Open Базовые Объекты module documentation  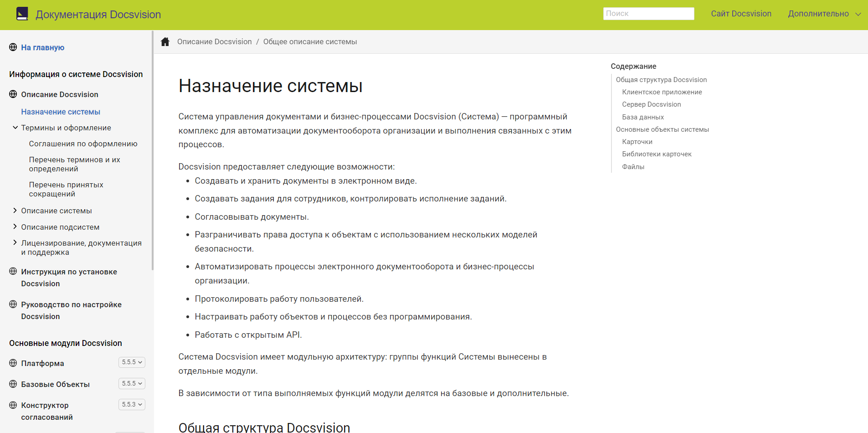tap(55, 384)
